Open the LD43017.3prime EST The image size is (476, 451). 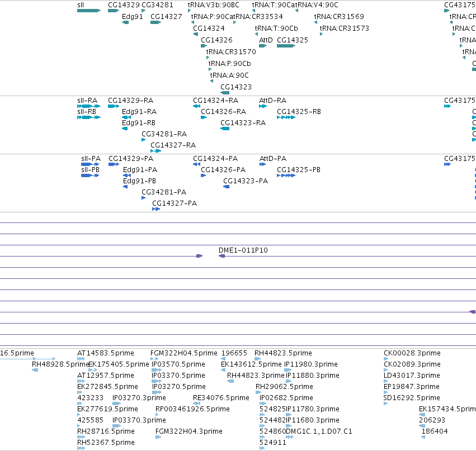(385, 381)
